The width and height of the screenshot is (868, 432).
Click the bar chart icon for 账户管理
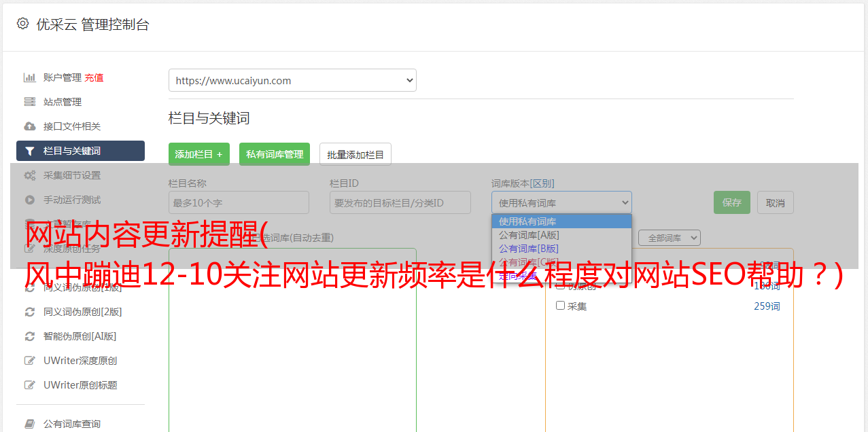(29, 77)
